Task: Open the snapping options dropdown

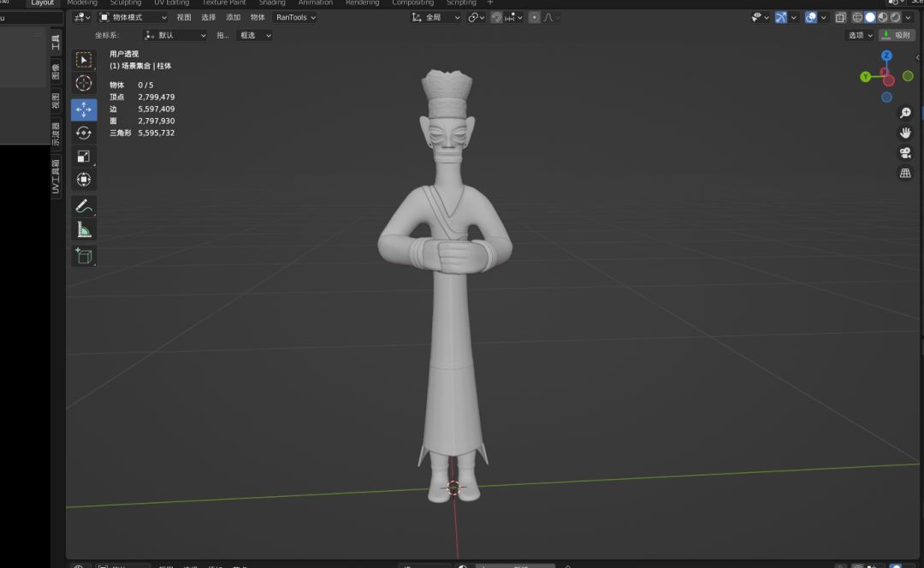Action: coord(513,18)
